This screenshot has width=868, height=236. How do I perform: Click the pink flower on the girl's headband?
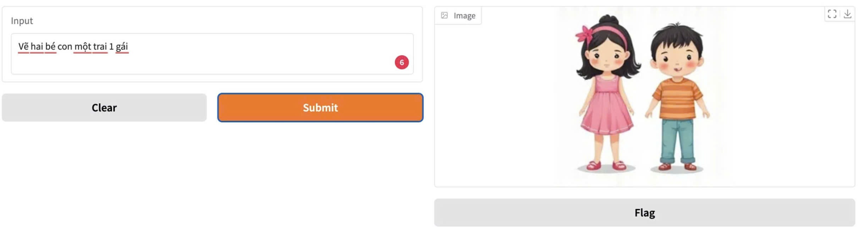click(584, 34)
